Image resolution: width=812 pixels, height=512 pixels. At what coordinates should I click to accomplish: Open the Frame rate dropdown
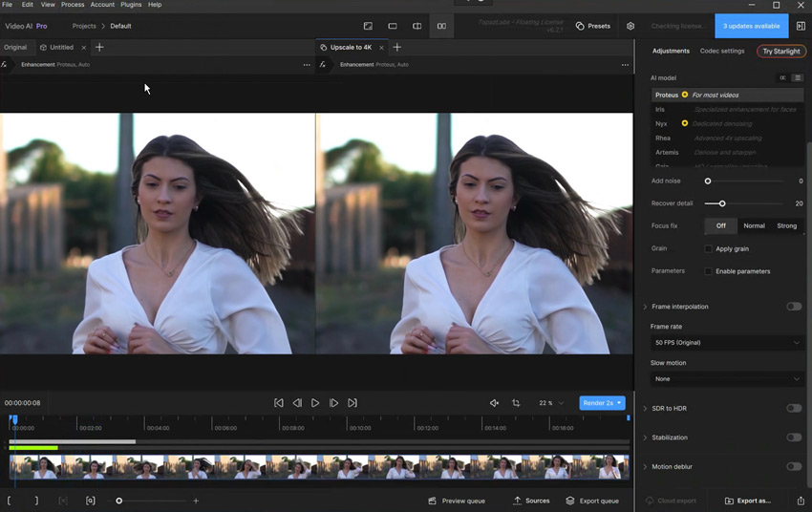pos(727,342)
